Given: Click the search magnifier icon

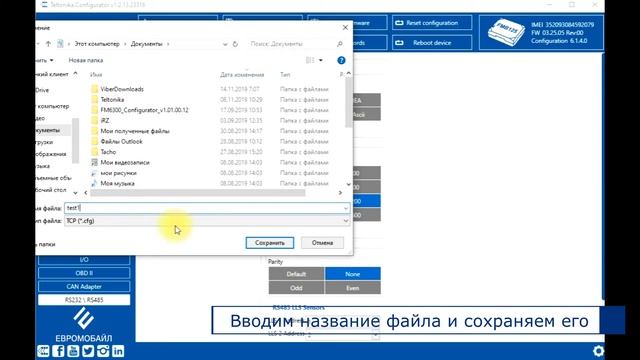Looking at the screenshot, I should pyautogui.click(x=340, y=44).
